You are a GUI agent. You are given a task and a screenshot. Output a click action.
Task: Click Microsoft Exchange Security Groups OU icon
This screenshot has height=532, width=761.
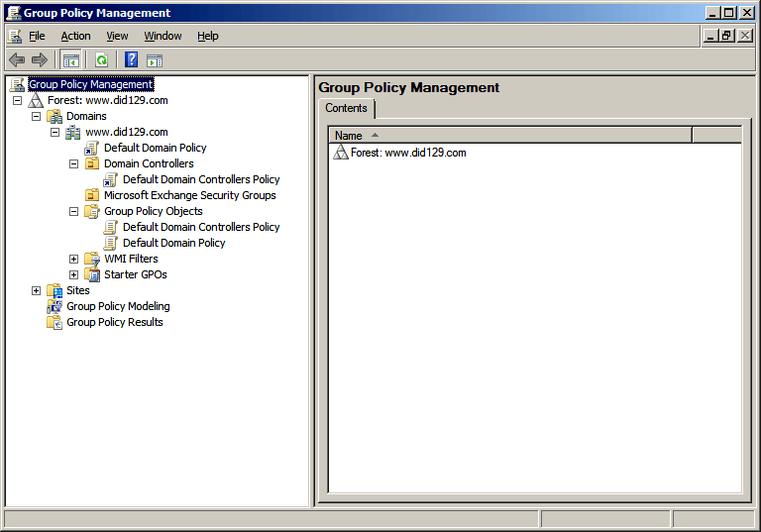pyautogui.click(x=92, y=195)
